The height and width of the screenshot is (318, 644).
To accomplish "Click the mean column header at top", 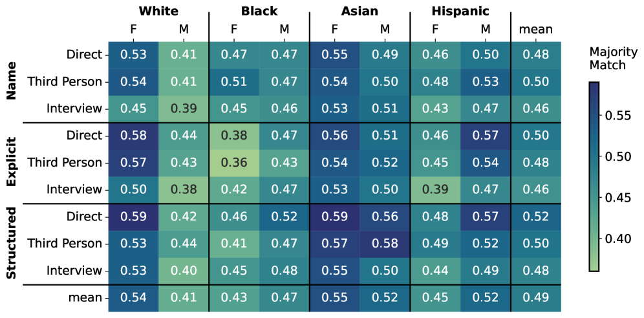I will (536, 29).
